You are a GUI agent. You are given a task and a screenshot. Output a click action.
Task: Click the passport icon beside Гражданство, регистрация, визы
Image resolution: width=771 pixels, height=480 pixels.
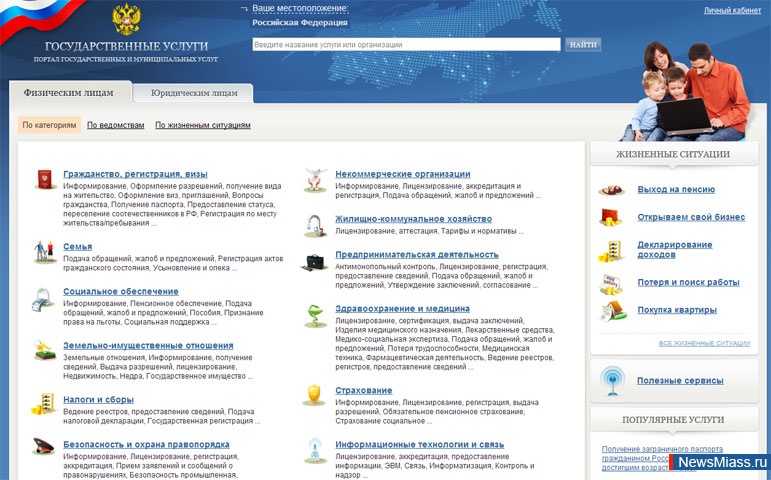click(44, 180)
